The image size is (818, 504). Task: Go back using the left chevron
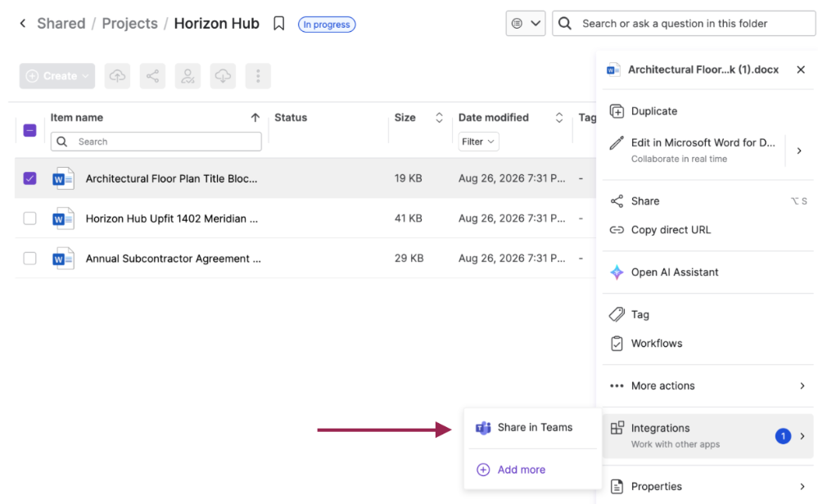22,24
